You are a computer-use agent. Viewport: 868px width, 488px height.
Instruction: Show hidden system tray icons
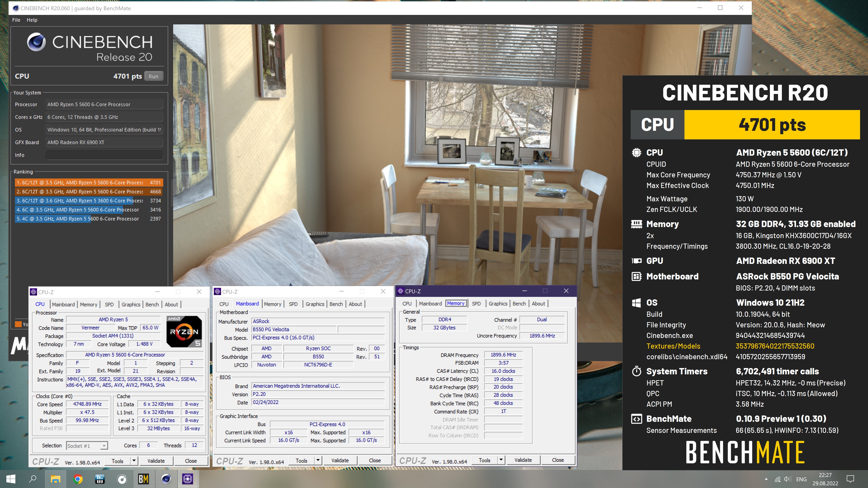[x=766, y=479]
